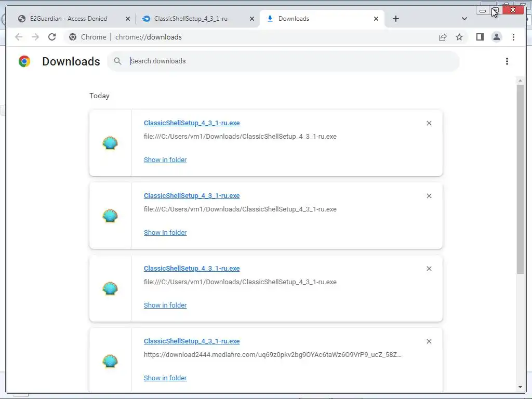Click the vertical scrollbar thumb

520,179
